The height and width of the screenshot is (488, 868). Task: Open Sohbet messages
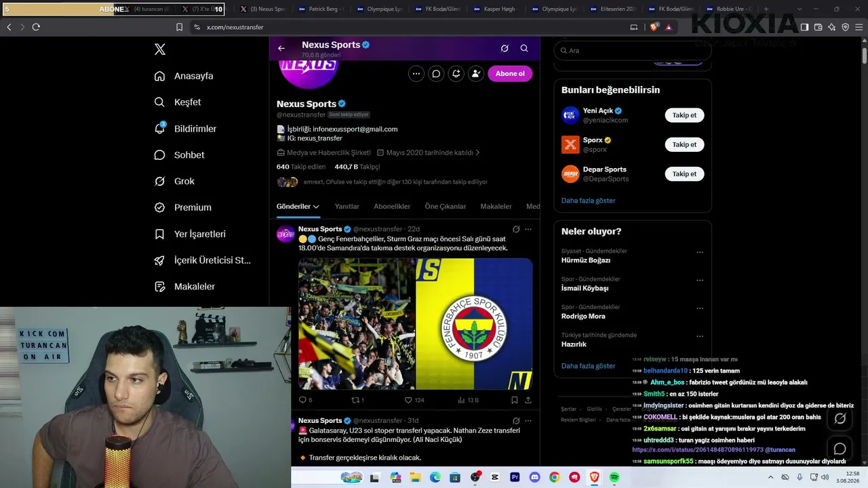coord(179,155)
